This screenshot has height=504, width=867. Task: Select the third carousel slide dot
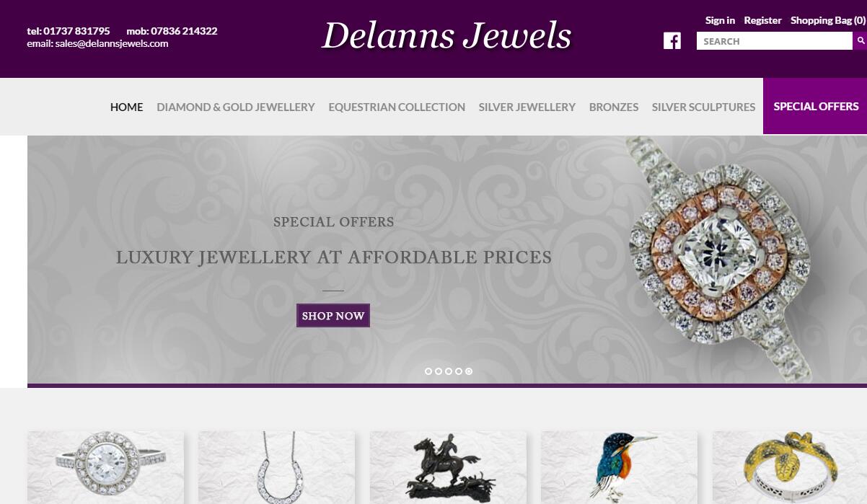(x=449, y=371)
